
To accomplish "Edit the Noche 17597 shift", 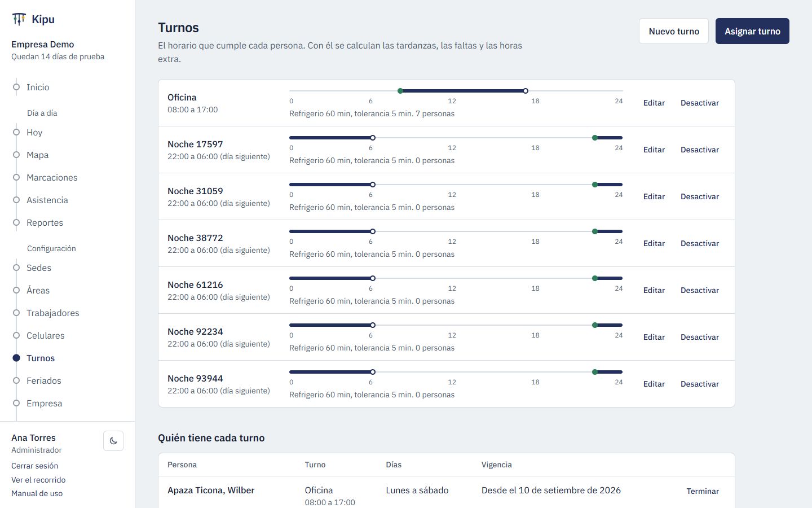I will [x=654, y=150].
